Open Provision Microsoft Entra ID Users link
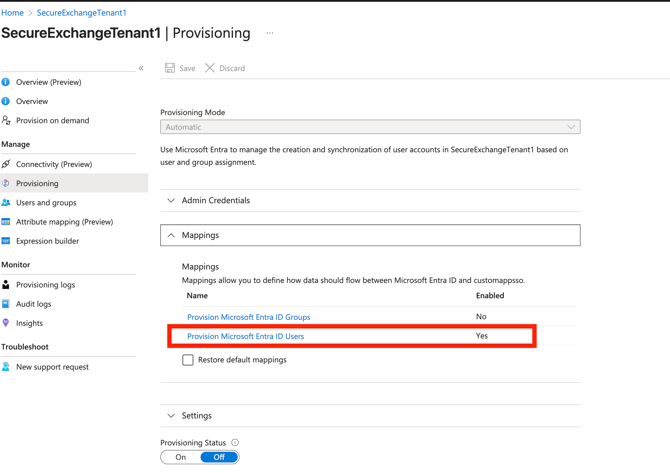This screenshot has height=473, width=670. tap(245, 336)
